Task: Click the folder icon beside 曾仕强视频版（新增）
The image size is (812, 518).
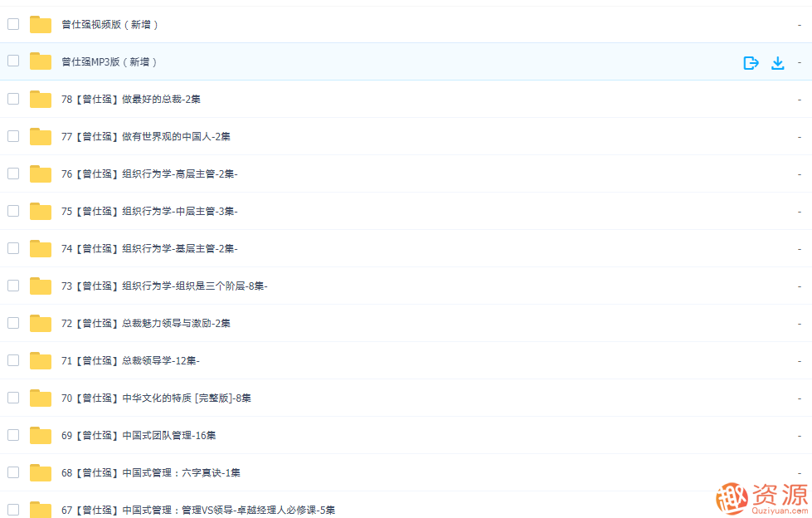Action: click(40, 25)
